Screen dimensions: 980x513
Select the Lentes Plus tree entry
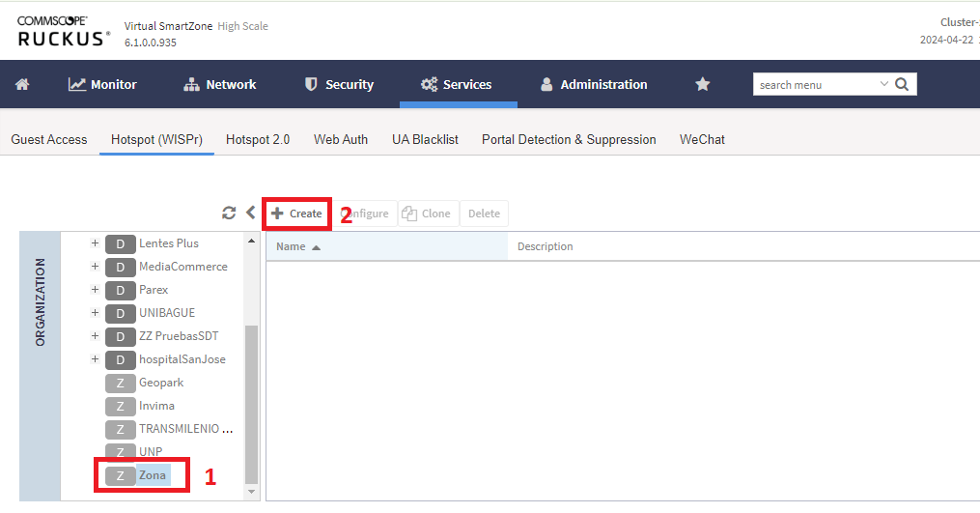pos(169,243)
